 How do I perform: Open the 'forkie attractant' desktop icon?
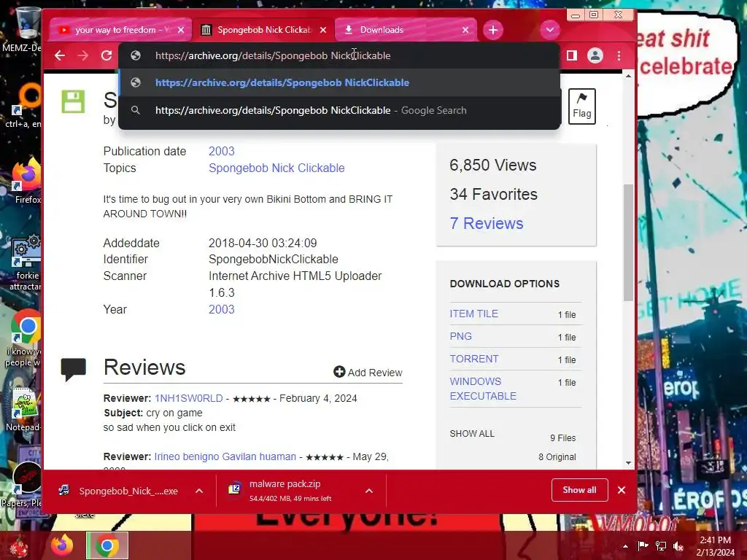tap(26, 262)
